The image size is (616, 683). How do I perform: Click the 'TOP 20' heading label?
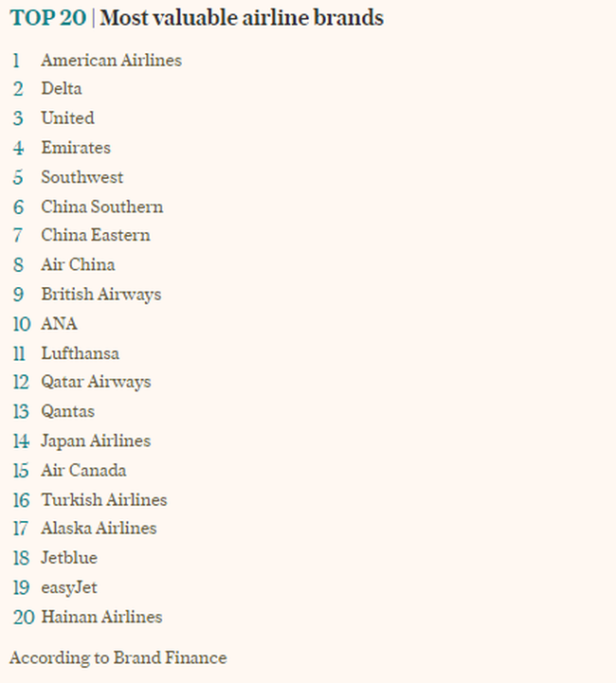(49, 17)
